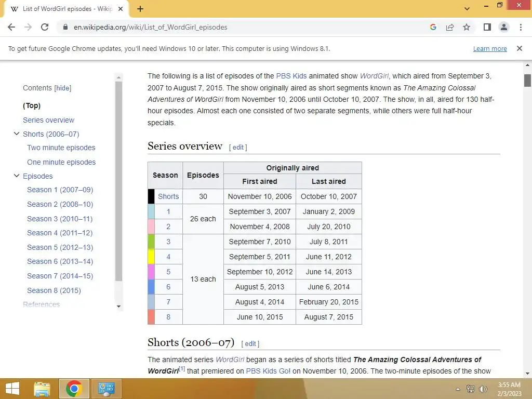
Task: Open the tab search chevron
Action: tap(467, 9)
